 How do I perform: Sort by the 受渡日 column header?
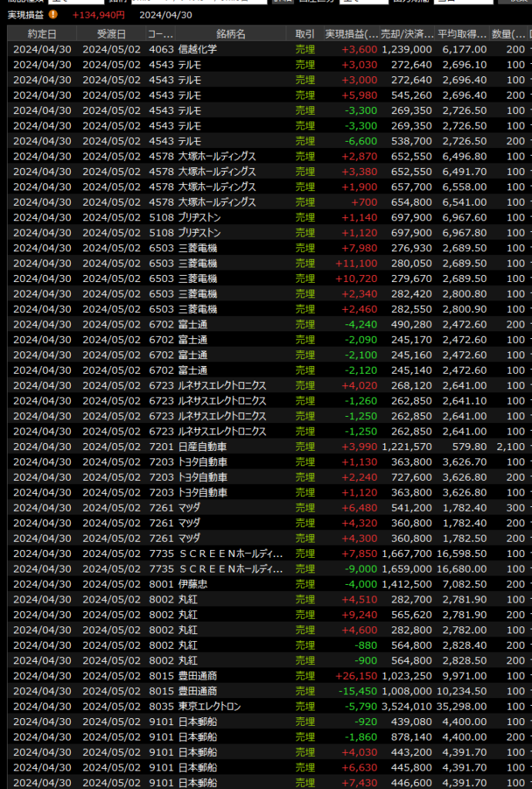pyautogui.click(x=111, y=34)
